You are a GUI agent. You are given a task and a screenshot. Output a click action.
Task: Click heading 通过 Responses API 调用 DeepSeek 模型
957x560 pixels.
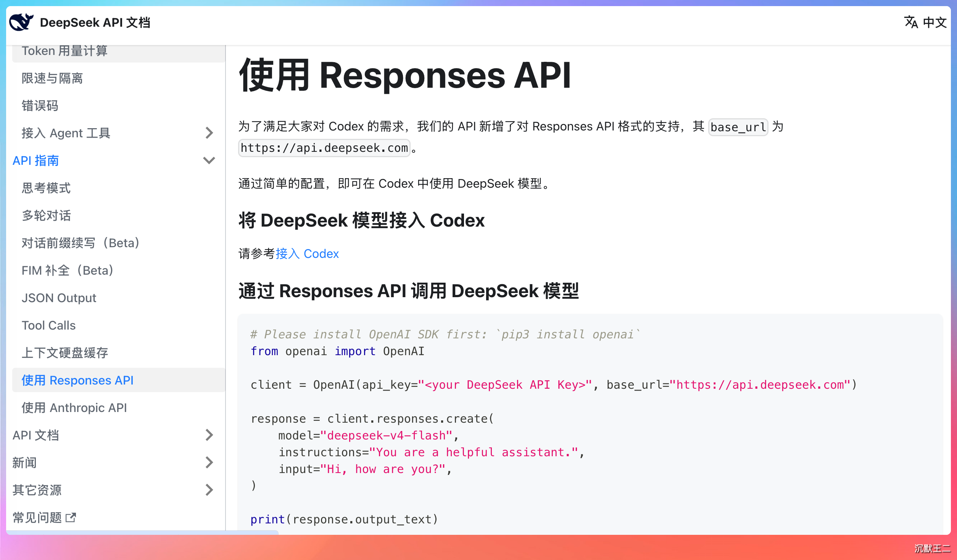[x=409, y=291]
